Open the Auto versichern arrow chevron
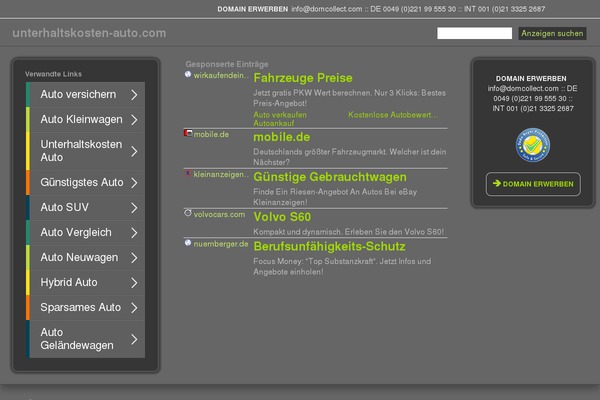 [134, 95]
